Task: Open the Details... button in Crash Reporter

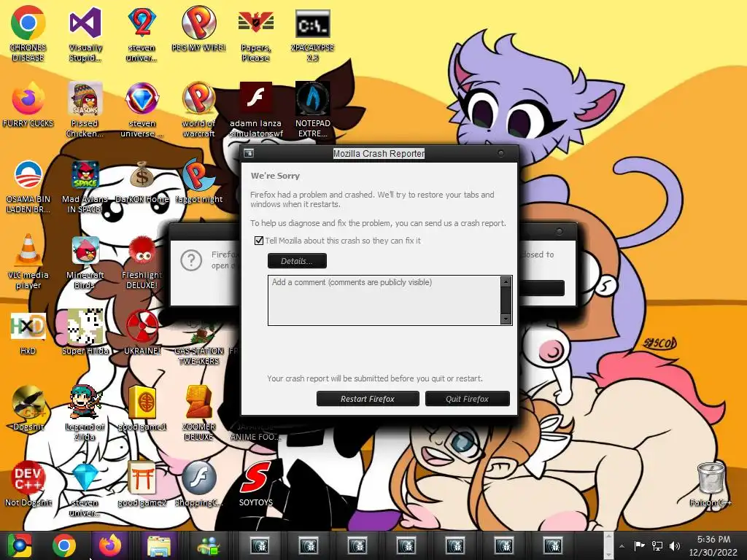Action: tap(297, 261)
